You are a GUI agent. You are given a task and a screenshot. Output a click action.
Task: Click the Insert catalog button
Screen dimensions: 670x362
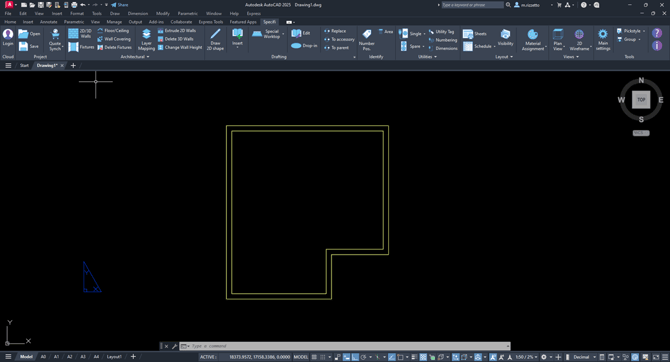click(x=237, y=38)
